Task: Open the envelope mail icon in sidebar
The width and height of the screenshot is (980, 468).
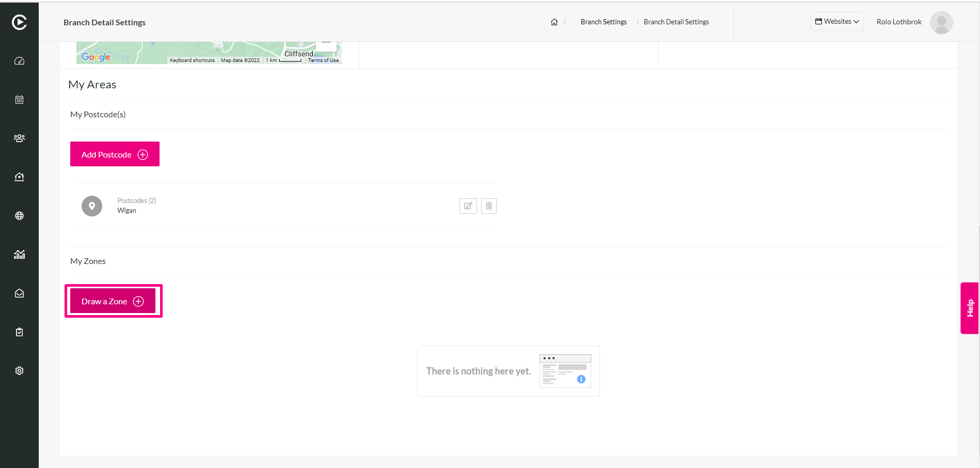Action: (19, 293)
